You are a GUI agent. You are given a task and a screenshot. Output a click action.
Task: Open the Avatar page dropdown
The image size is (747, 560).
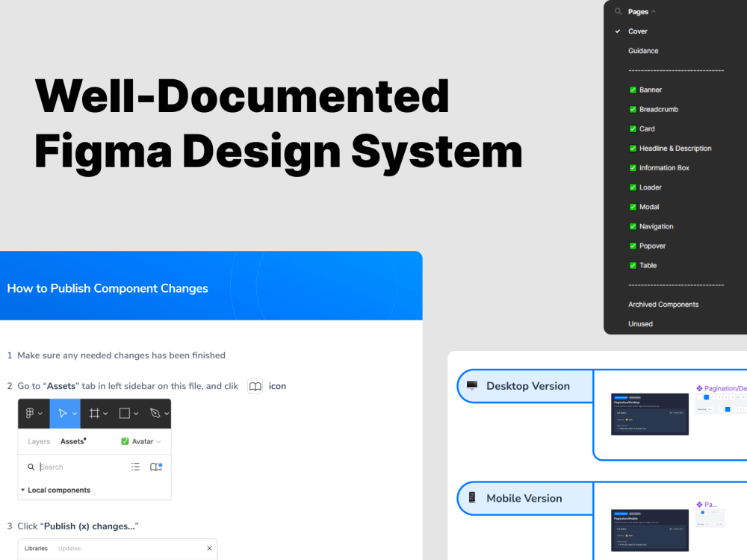(141, 441)
